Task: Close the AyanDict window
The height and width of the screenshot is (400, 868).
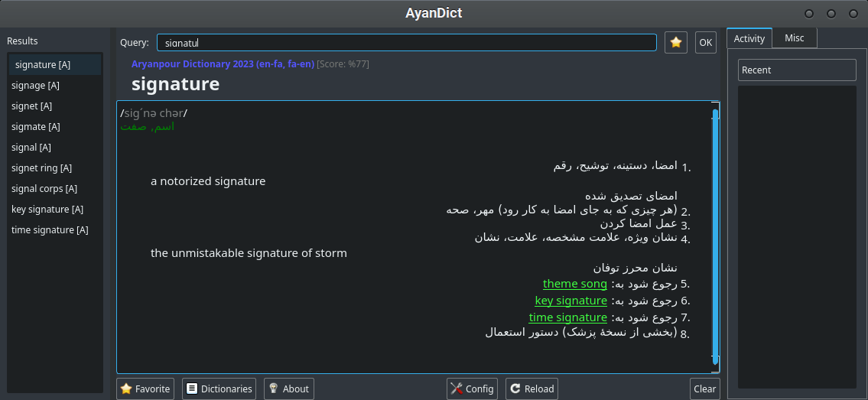Action: [x=853, y=14]
